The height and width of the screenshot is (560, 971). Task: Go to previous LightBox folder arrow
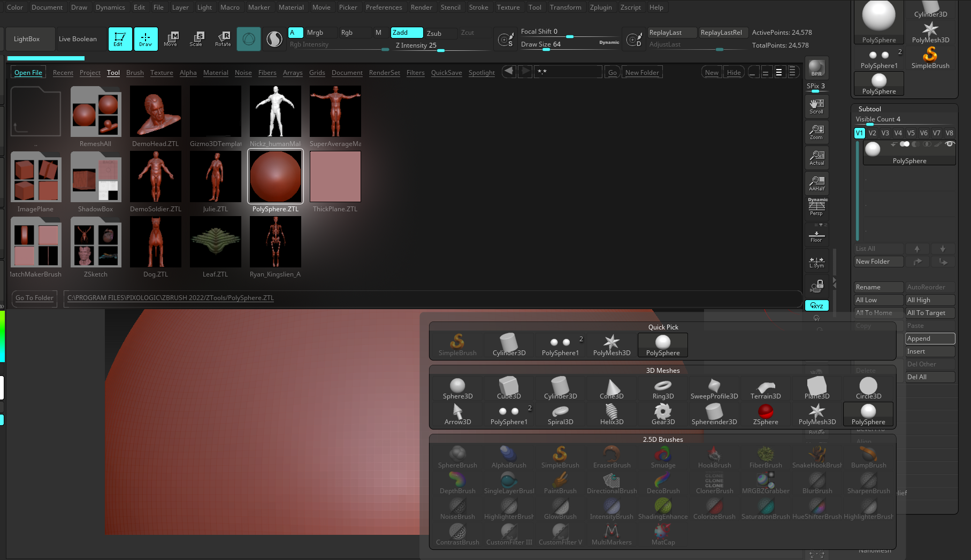click(x=509, y=72)
